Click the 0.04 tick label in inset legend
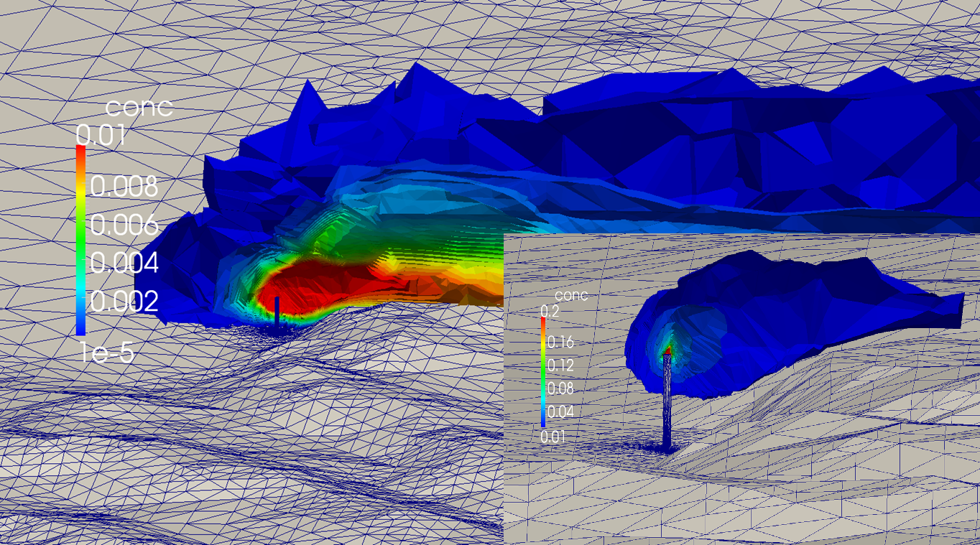Viewport: 980px width, 545px height. 560,413
